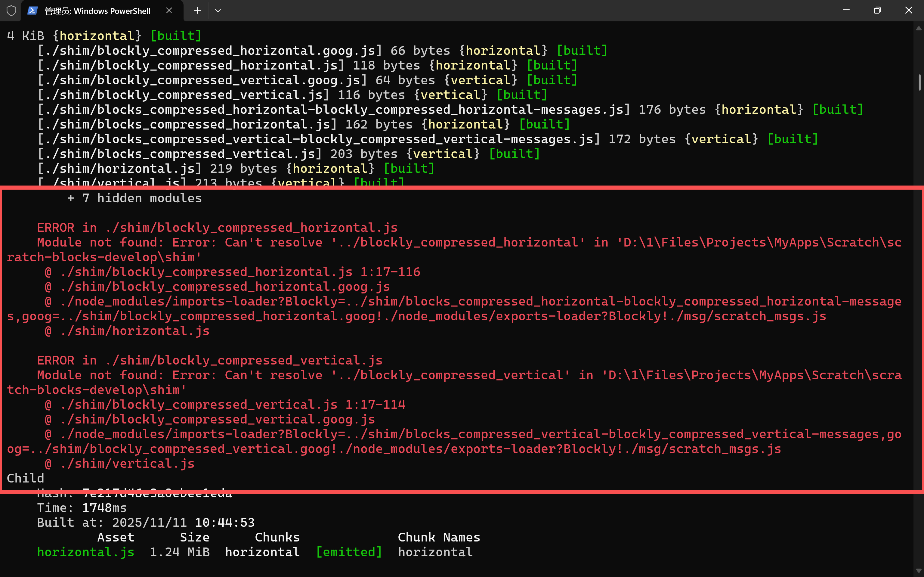Click the shield icon in the title bar
The height and width of the screenshot is (577, 924).
(x=11, y=11)
